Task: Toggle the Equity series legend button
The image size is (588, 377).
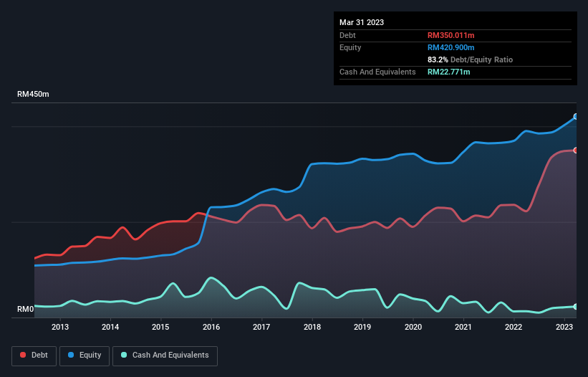Action: (85, 355)
